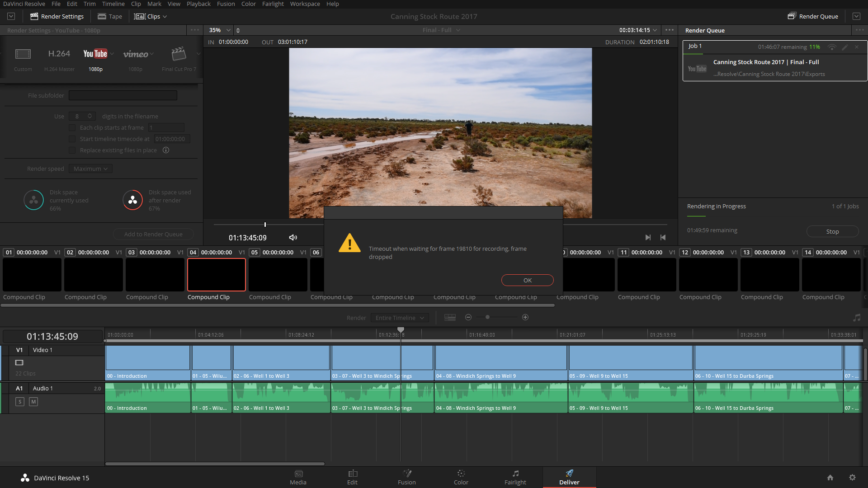This screenshot has height=488, width=868.
Task: Open the 35% viewer zoom dropdown
Action: (x=220, y=30)
